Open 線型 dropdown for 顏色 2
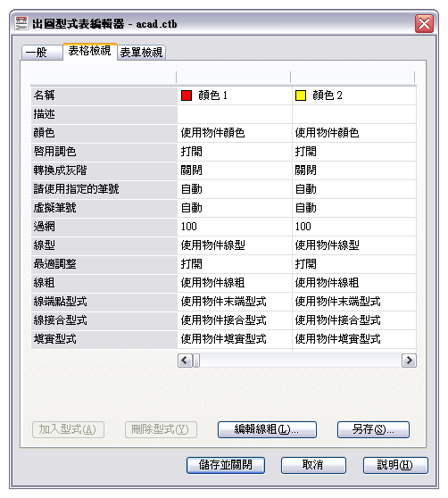The height and width of the screenshot is (498, 448). pyautogui.click(x=354, y=245)
